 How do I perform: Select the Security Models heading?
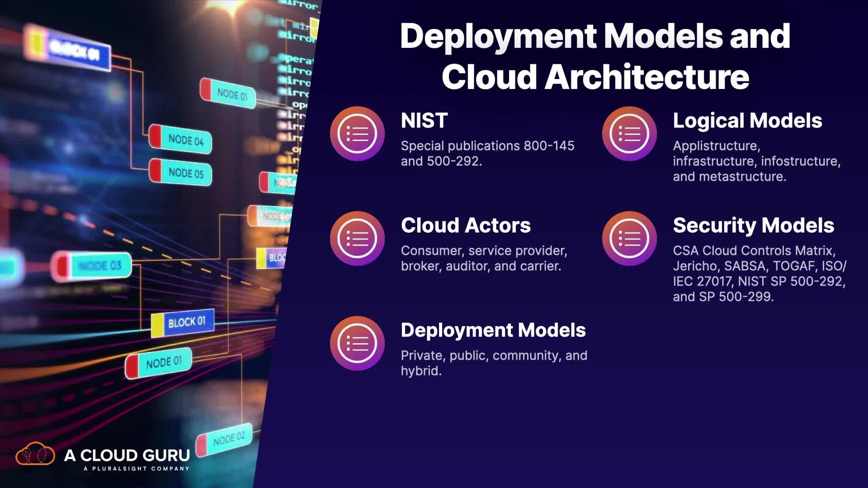pyautogui.click(x=753, y=225)
